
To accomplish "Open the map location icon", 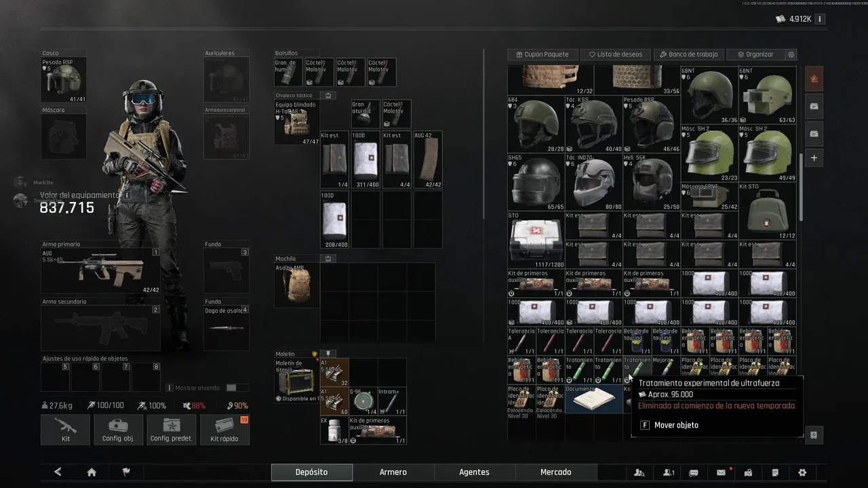I will tap(748, 472).
